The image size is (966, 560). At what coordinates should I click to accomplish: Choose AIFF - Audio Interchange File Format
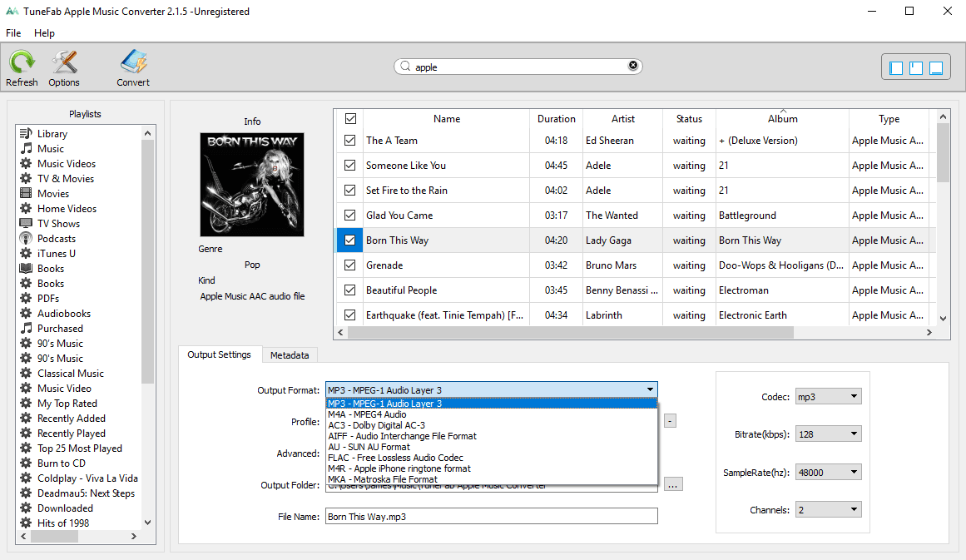(x=492, y=436)
